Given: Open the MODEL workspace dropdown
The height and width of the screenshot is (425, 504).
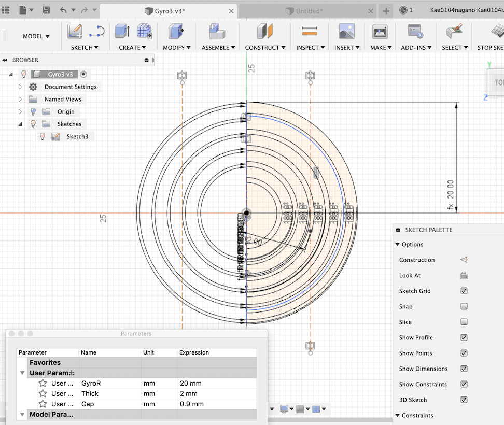Looking at the screenshot, I should 36,36.
